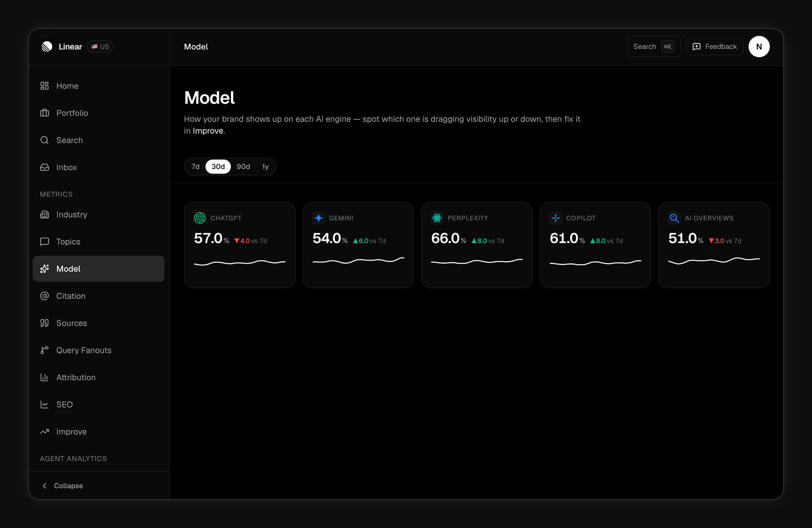Open Citation page label

click(71, 296)
